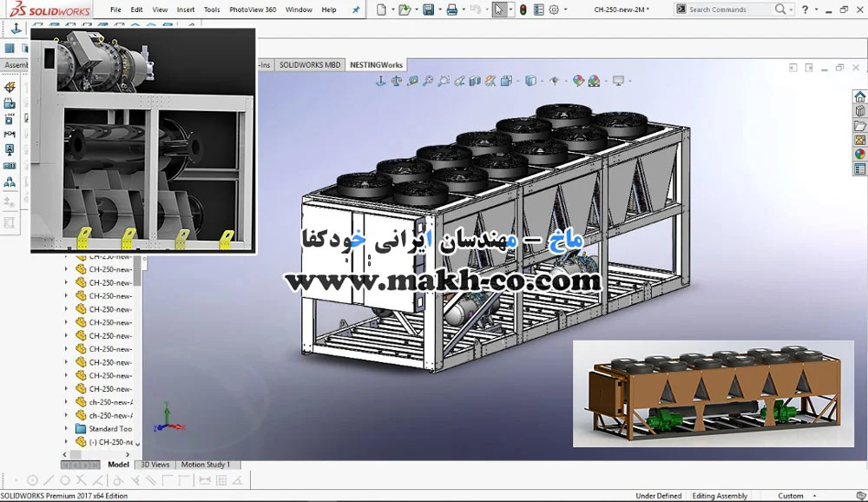Open View Settings monitor icon
This screenshot has height=502, width=868.
(618, 81)
